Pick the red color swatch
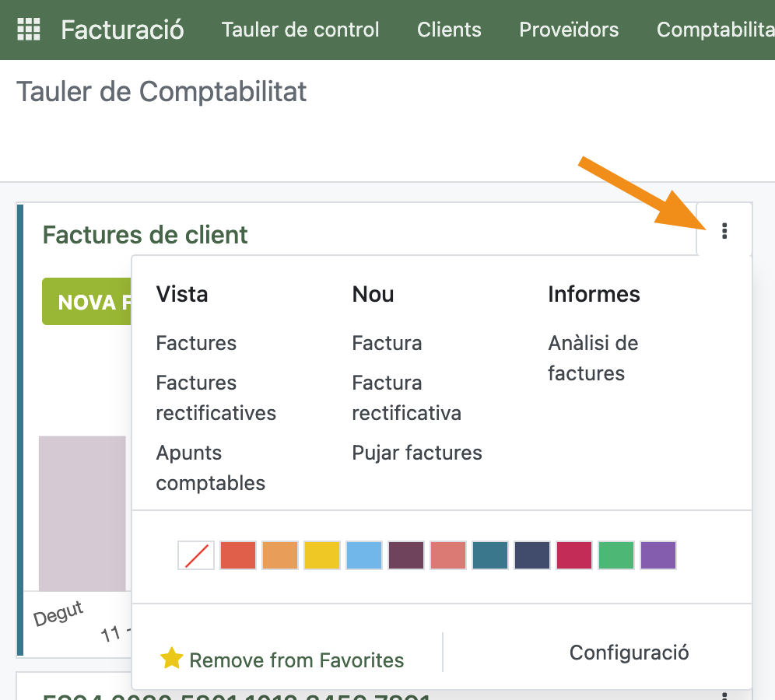Viewport: 775px width, 700px height. point(238,556)
